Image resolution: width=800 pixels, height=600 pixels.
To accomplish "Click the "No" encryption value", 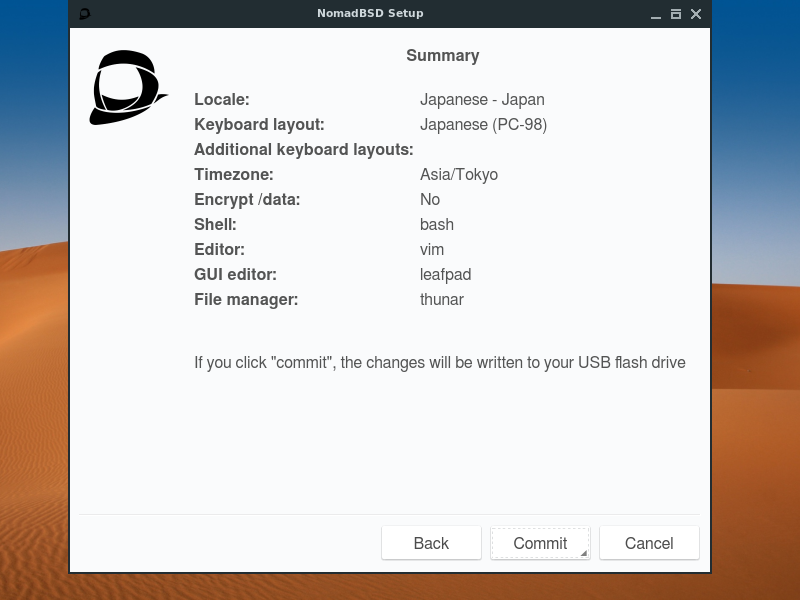I will pyautogui.click(x=430, y=199).
